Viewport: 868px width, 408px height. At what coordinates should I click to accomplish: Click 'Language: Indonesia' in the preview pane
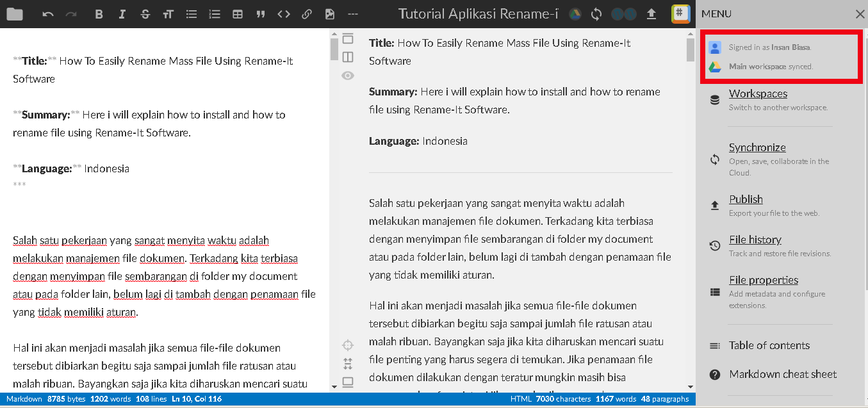[x=418, y=141]
